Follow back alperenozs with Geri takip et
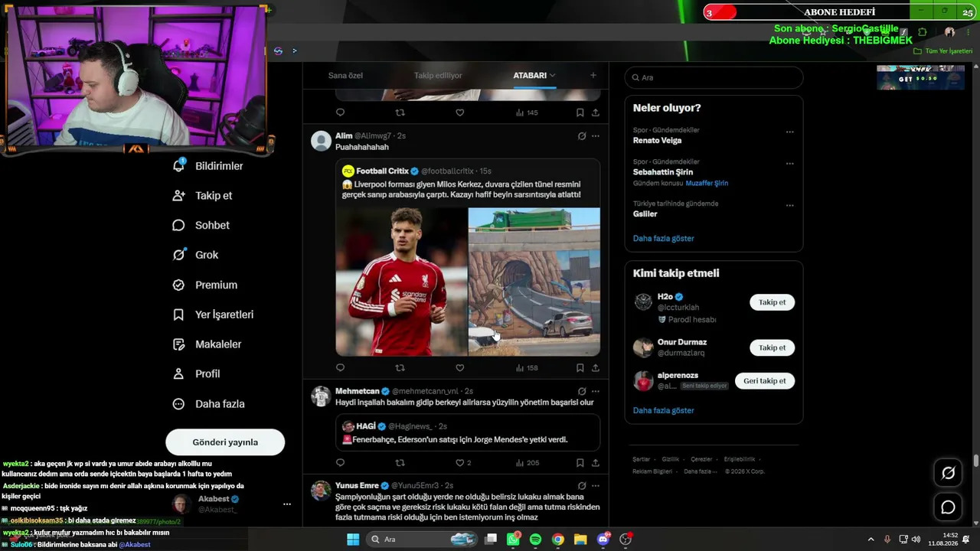The image size is (980, 551). click(765, 381)
